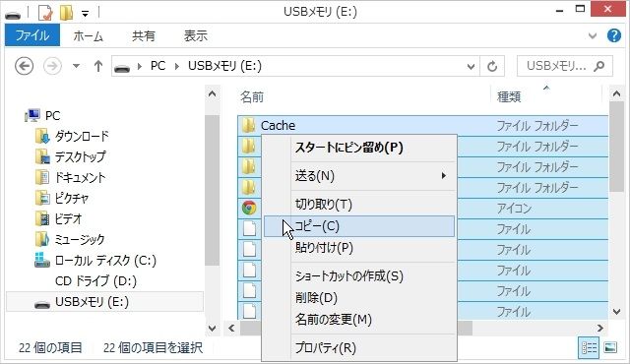Image resolution: width=630 pixels, height=364 pixels.
Task: Open the recent locations dropdown arrow
Action: point(76,66)
